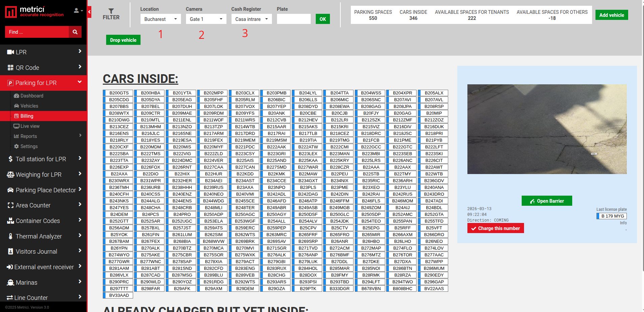Click the Visitors Journal book icon
This screenshot has width=644, height=312.
point(10,251)
